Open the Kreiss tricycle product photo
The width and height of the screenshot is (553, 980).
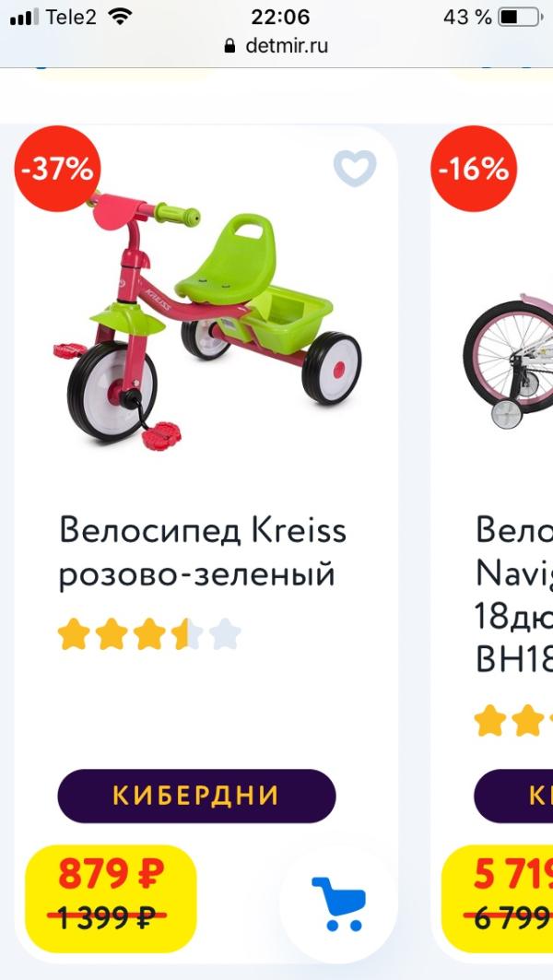click(206, 323)
